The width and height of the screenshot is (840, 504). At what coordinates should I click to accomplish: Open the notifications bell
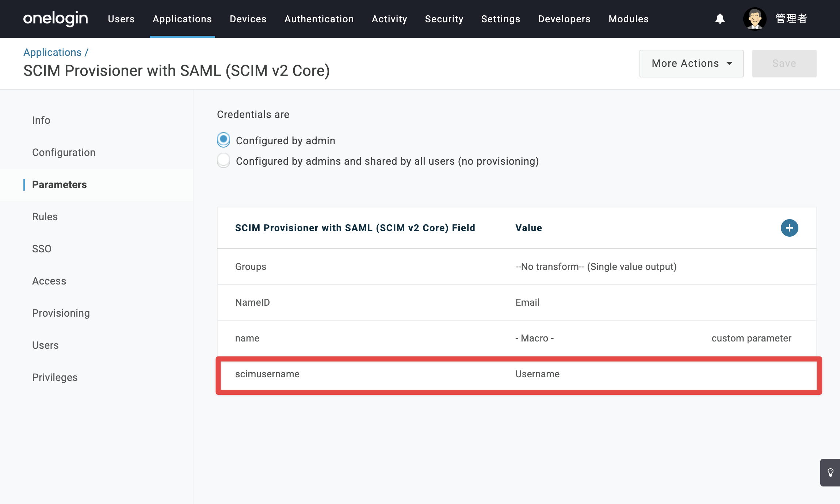(720, 19)
